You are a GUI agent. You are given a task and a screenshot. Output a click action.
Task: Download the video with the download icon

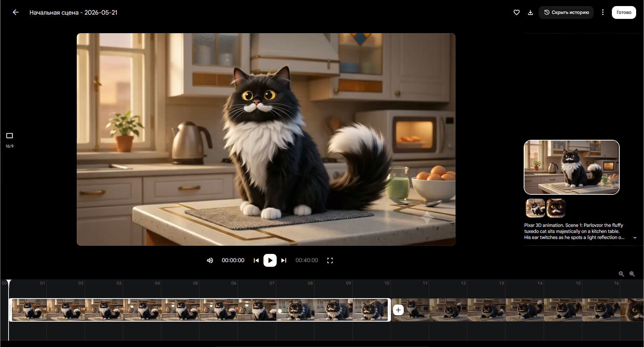click(x=530, y=12)
